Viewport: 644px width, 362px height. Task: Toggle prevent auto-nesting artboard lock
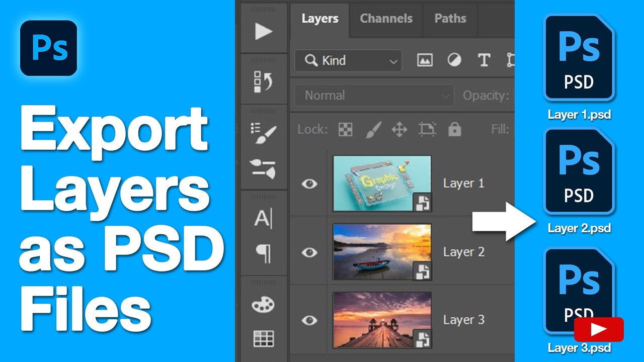(427, 129)
